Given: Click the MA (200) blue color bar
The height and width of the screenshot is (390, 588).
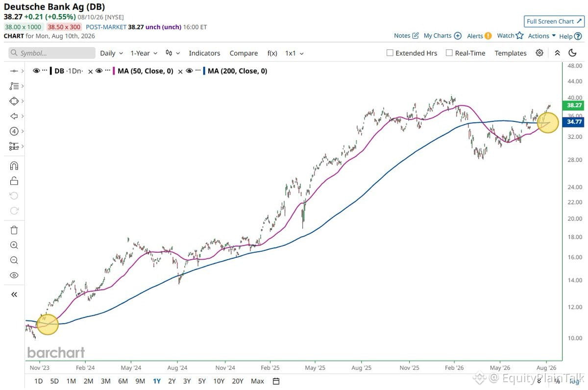Looking at the screenshot, I should (x=204, y=71).
